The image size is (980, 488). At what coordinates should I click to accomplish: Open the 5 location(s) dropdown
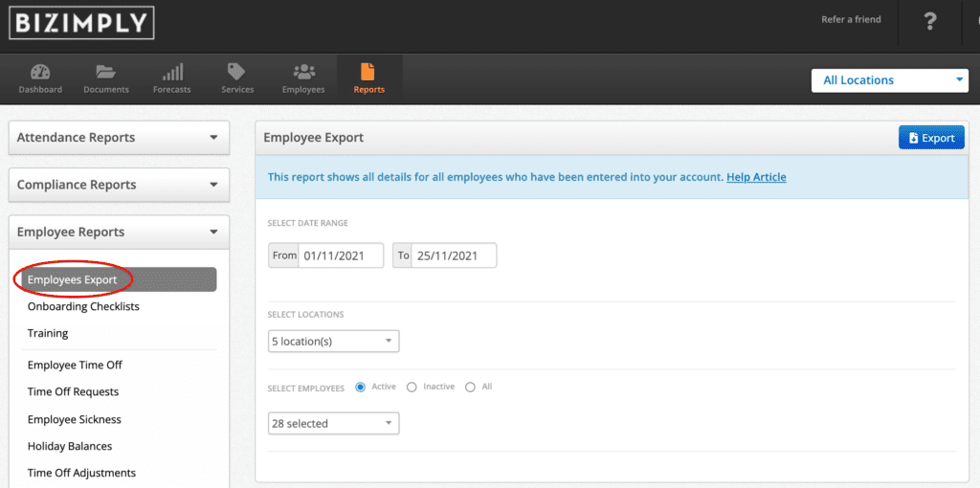[x=333, y=342]
